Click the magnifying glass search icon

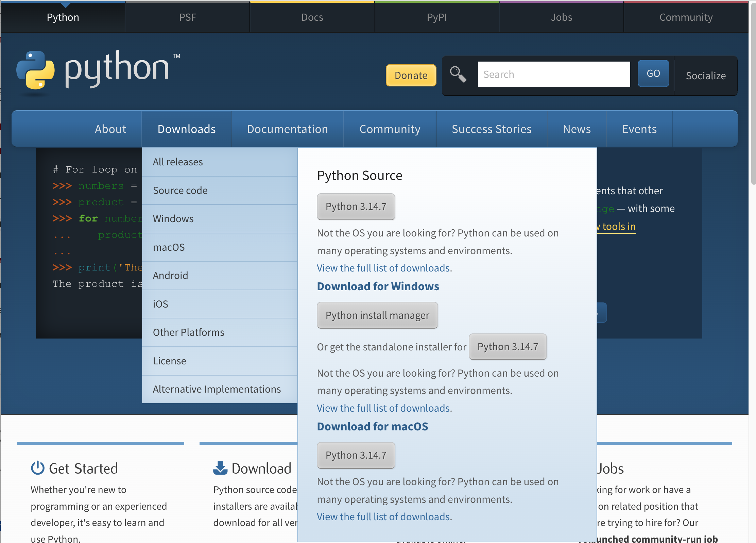click(x=458, y=74)
